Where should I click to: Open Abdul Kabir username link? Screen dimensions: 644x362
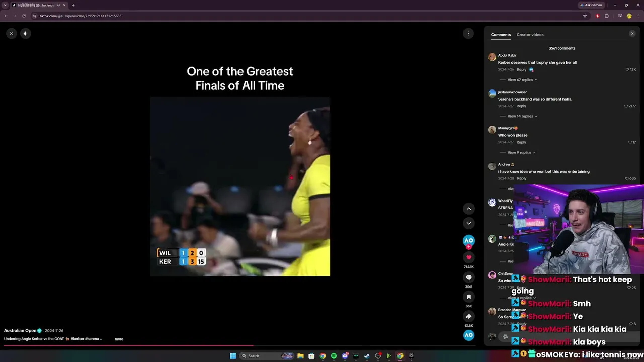click(507, 55)
